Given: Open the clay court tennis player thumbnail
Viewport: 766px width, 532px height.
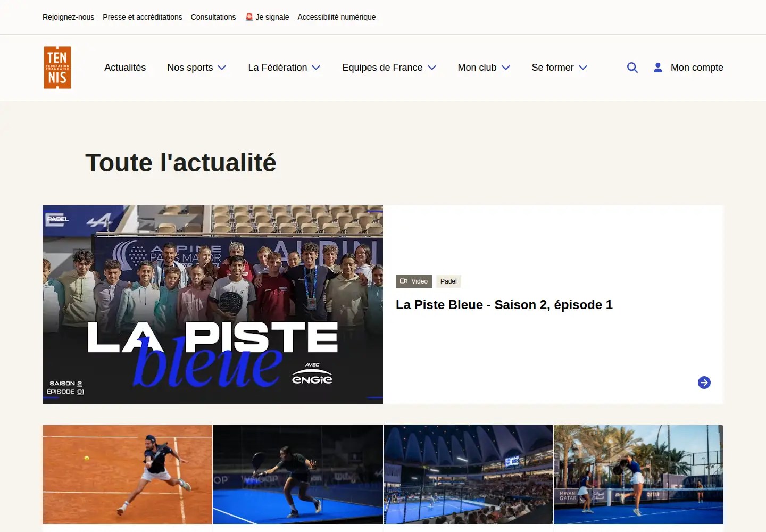Looking at the screenshot, I should 128,475.
